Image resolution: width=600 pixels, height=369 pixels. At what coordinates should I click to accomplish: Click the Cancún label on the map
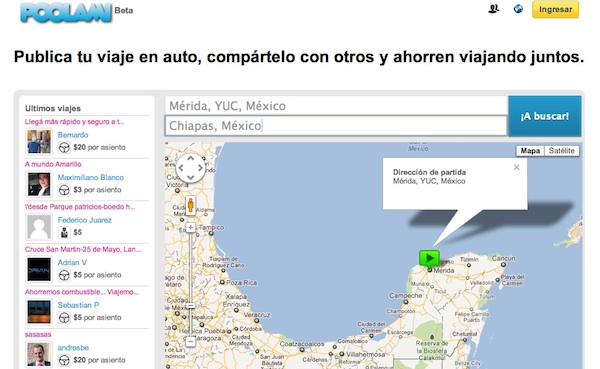click(x=503, y=258)
